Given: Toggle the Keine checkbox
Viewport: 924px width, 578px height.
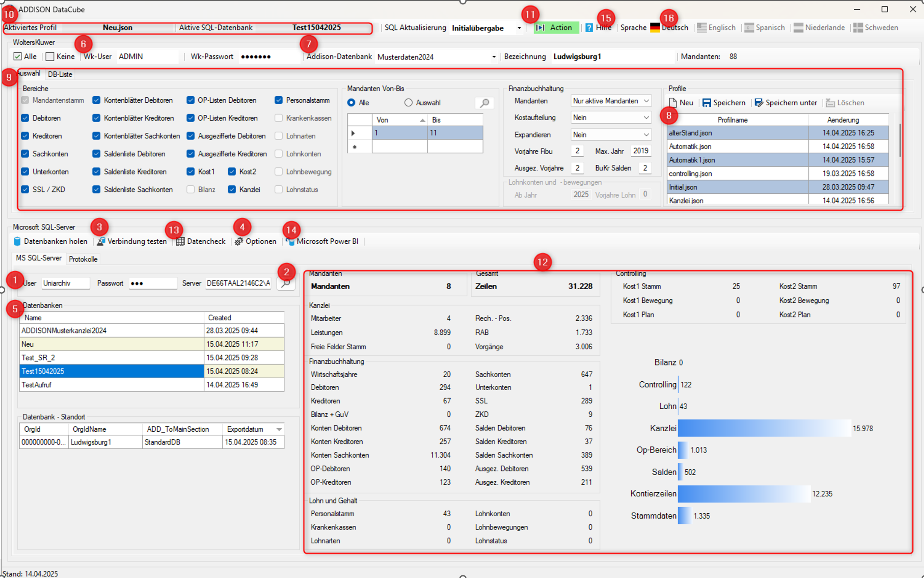Looking at the screenshot, I should [50, 56].
